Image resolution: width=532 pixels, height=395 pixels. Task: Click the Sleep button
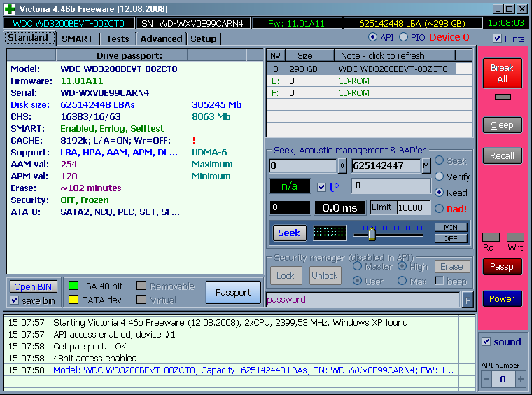click(502, 125)
